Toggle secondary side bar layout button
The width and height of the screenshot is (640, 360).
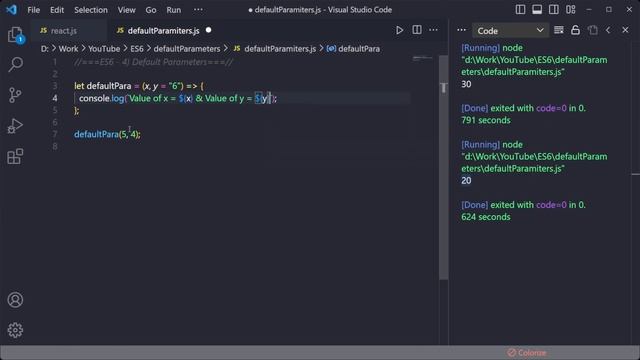point(553,9)
